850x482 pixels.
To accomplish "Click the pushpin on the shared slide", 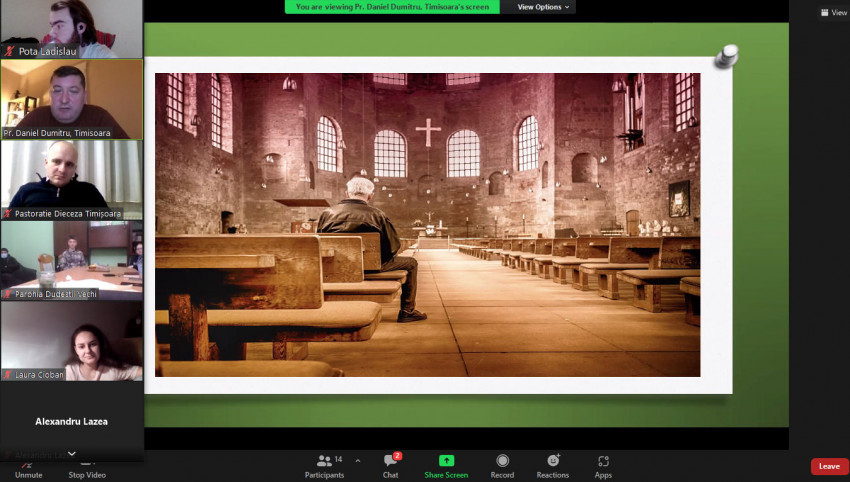I will (x=726, y=56).
